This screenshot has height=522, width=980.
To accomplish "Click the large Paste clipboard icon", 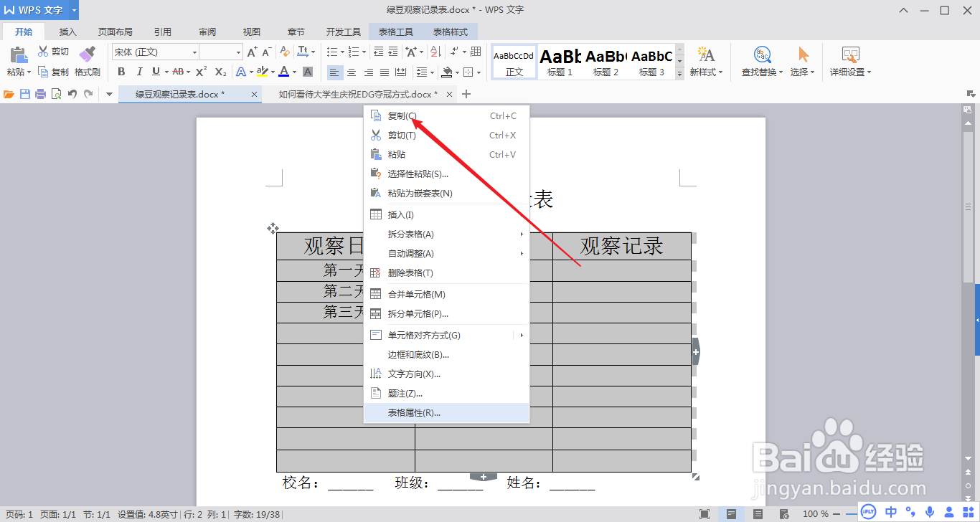I will click(x=19, y=56).
